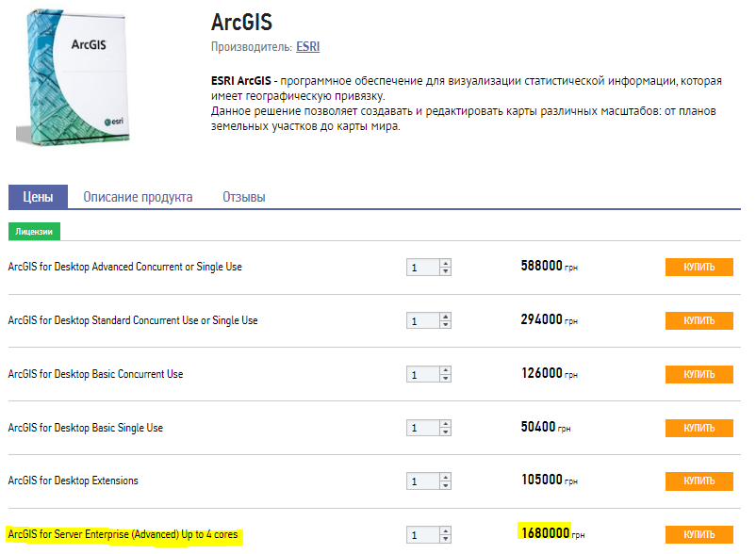Open the Описание продукта tab

point(138,197)
